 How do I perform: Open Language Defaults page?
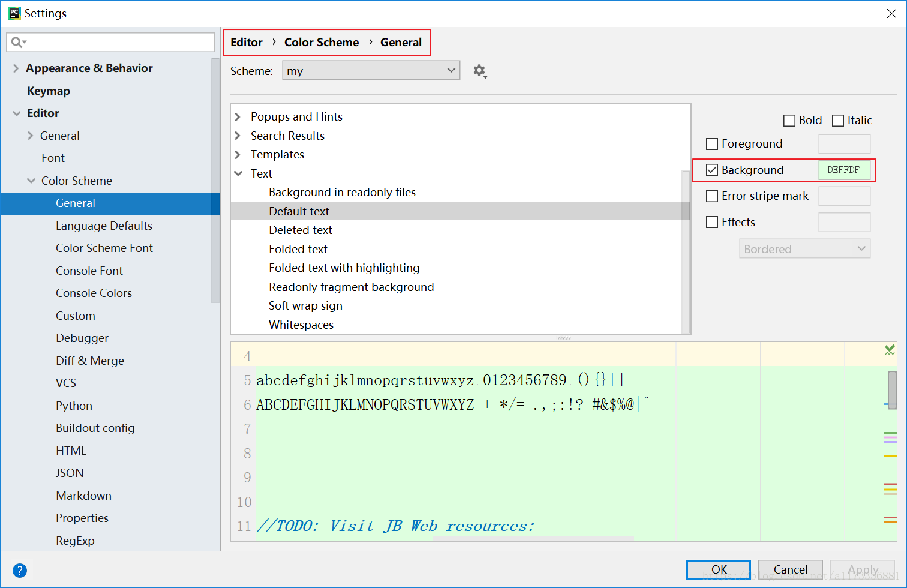click(104, 226)
